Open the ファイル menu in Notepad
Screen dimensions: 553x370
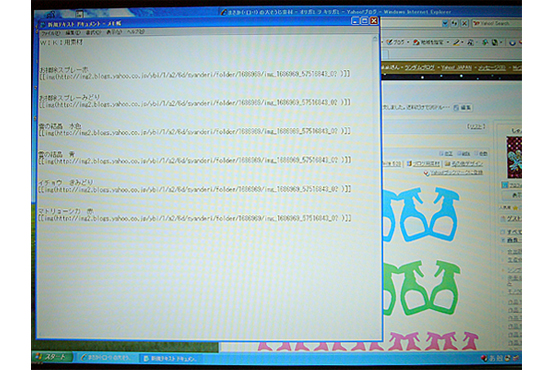[50, 33]
